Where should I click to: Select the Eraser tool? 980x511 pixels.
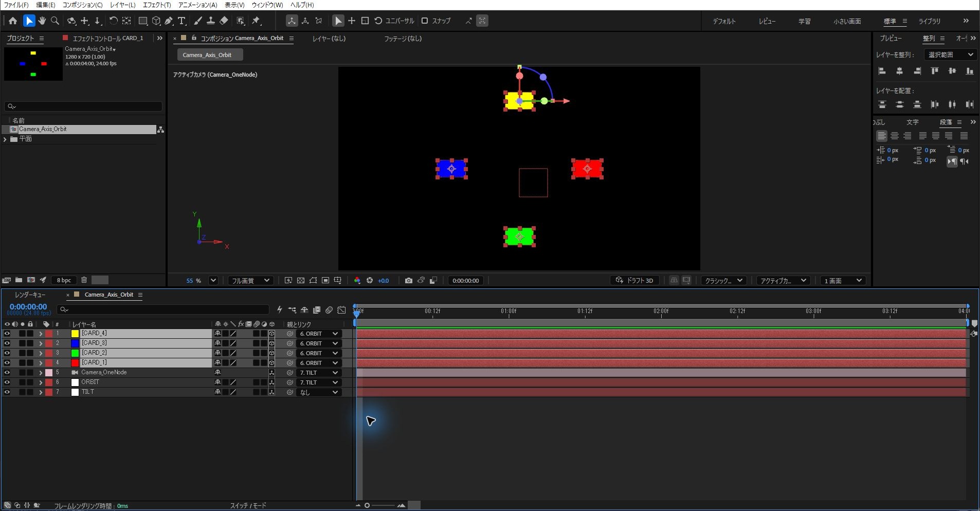pos(224,21)
